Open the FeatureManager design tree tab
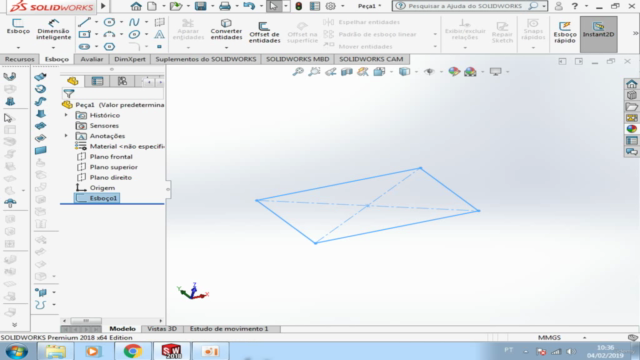640x360 pixels. click(x=73, y=81)
